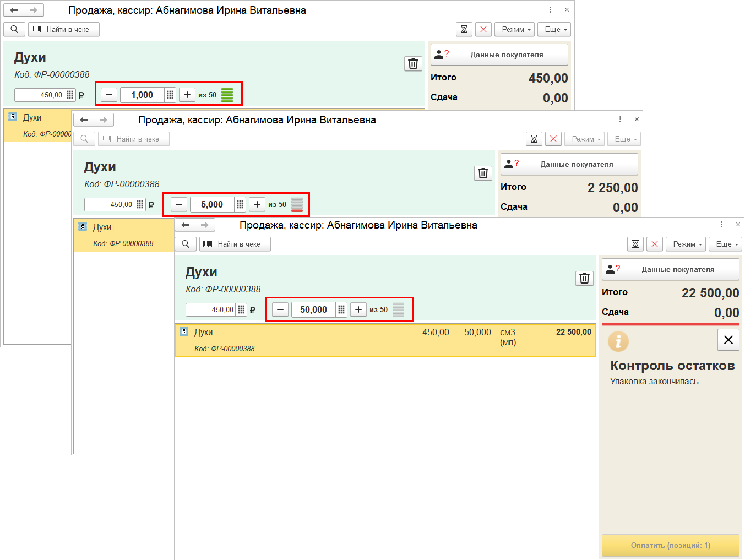Click the trash icon in the 2 250,00 total window

(x=483, y=173)
